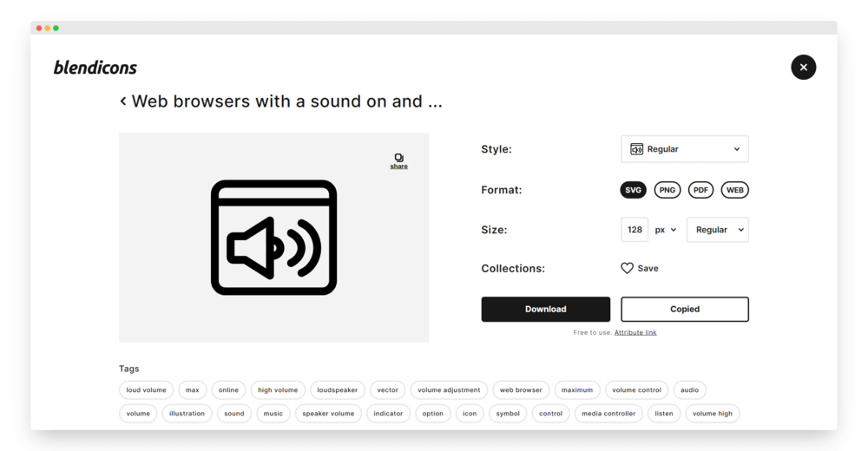
Task: Select the 'volume high' tag
Action: click(x=713, y=414)
